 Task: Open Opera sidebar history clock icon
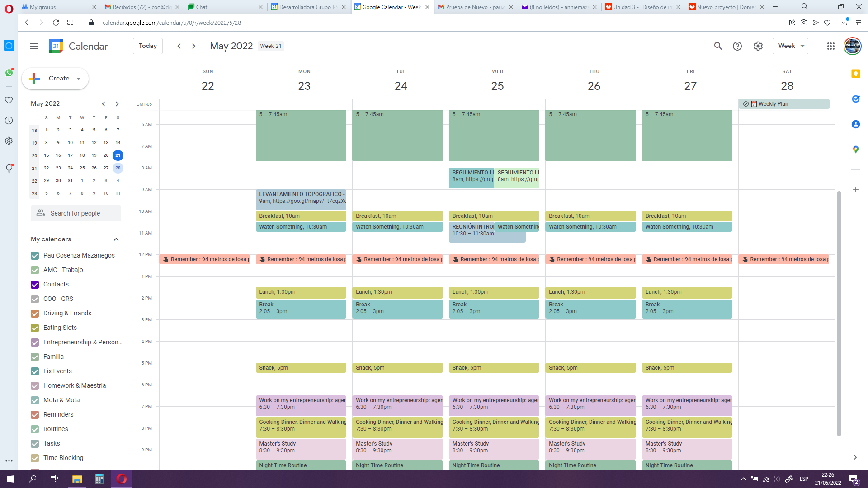click(x=9, y=121)
